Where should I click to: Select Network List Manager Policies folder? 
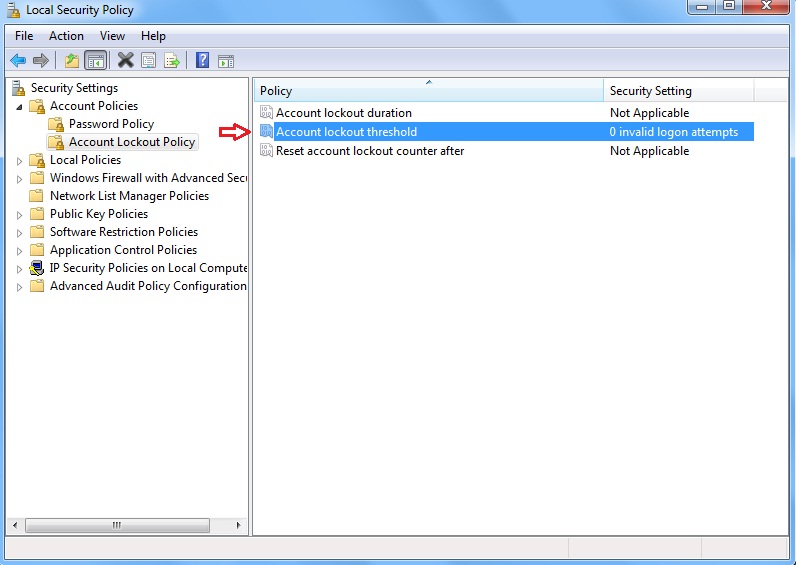point(129,196)
